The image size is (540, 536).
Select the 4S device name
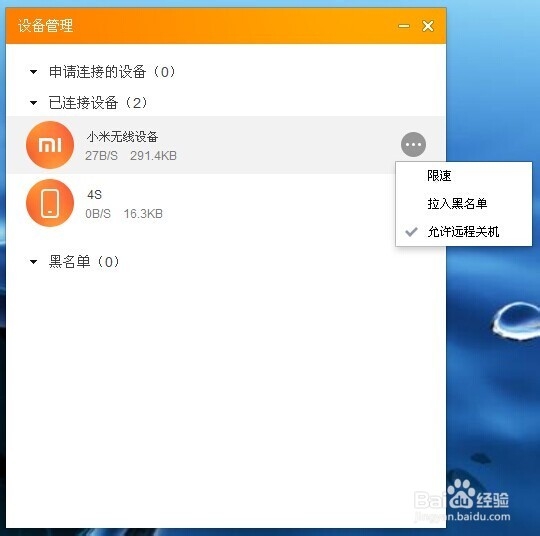pos(94,195)
